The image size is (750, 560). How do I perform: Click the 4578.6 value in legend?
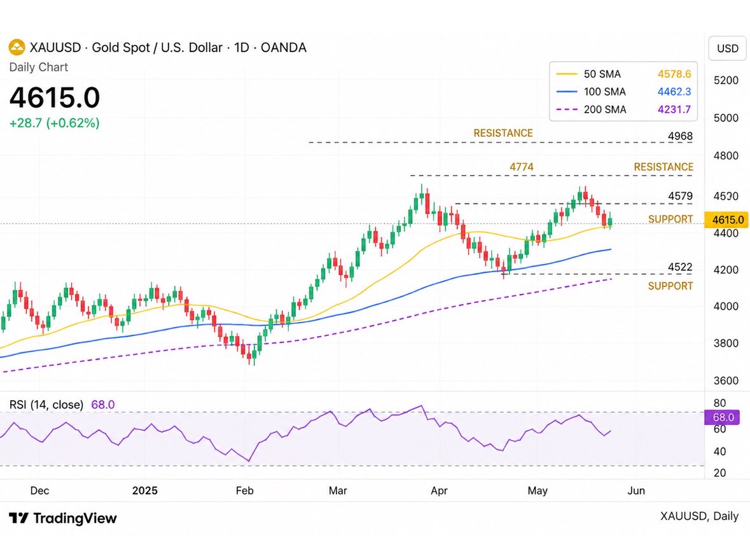pos(674,74)
